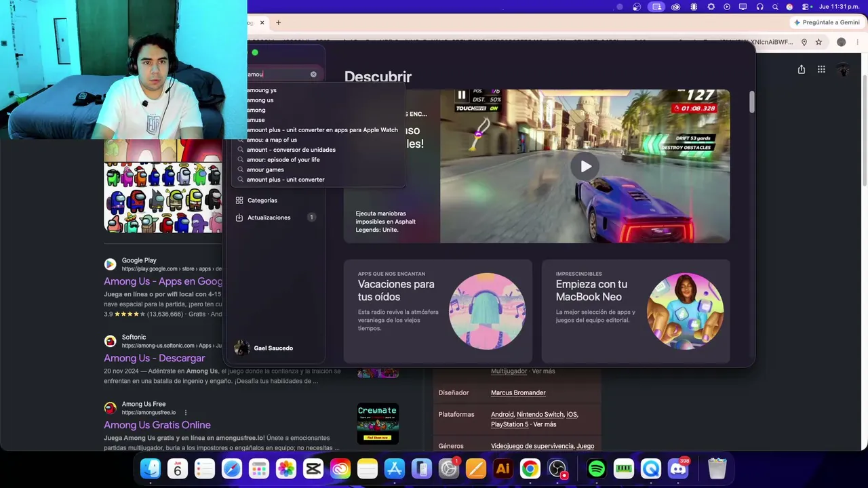The image size is (868, 488).
Task: Open Actualizaciones in App Store sidebar
Action: click(269, 218)
